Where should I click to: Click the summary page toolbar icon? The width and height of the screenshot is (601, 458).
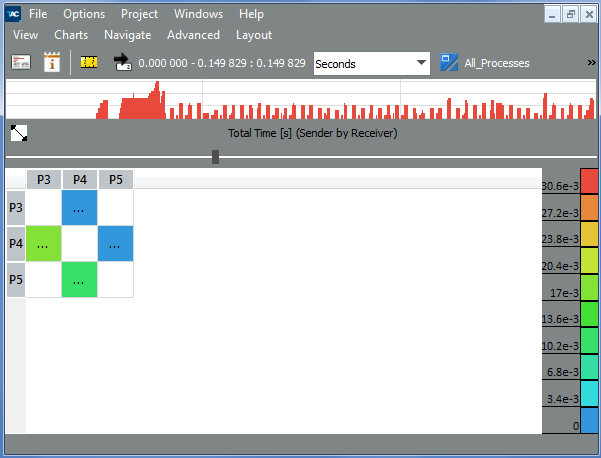[x=21, y=62]
